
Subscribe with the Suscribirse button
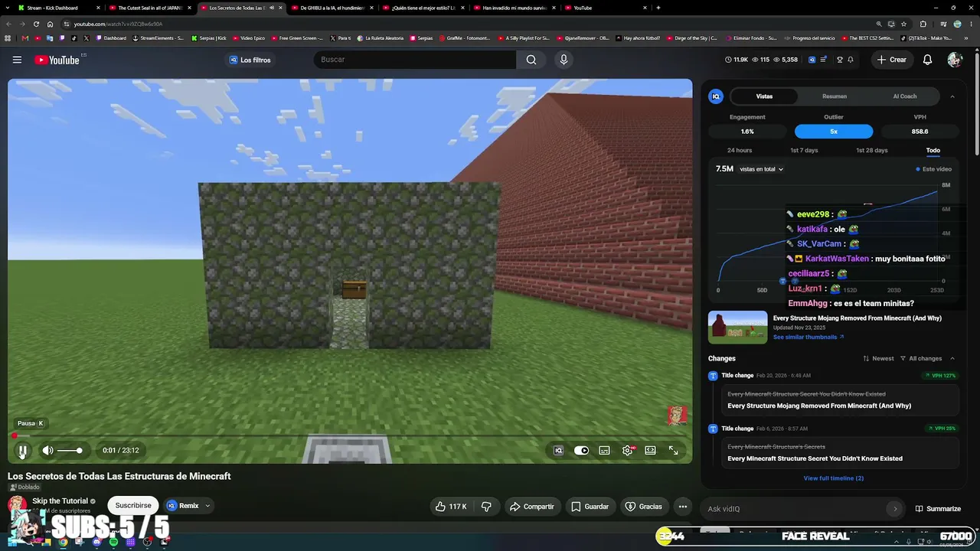coord(133,505)
